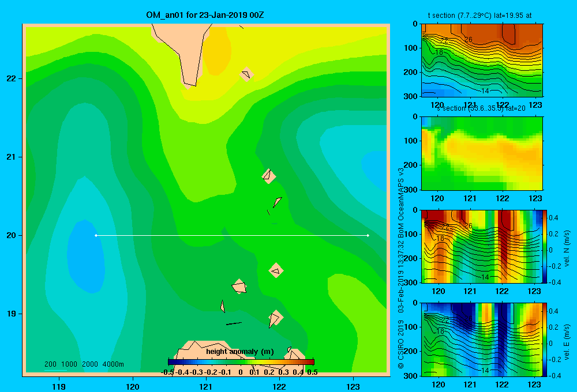577x392 pixels.
Task: Click longitude label '122' below the main map
Action: click(279, 386)
